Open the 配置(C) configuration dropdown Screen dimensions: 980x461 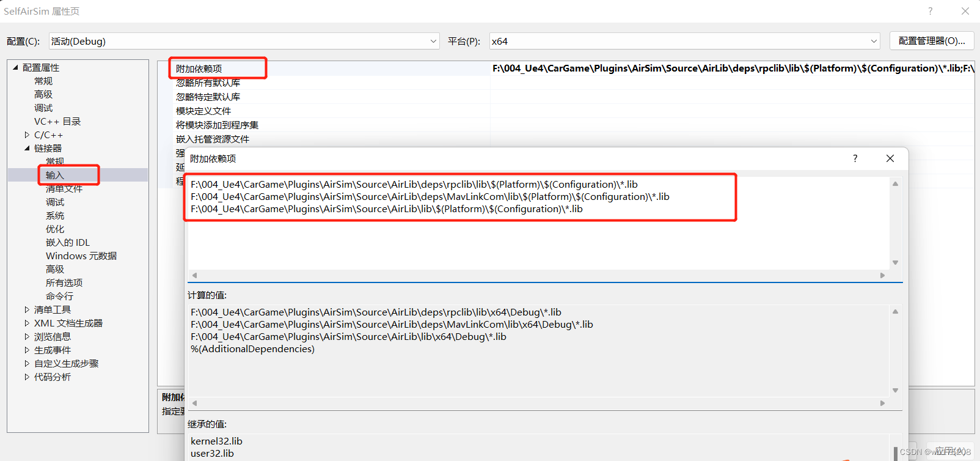point(244,41)
